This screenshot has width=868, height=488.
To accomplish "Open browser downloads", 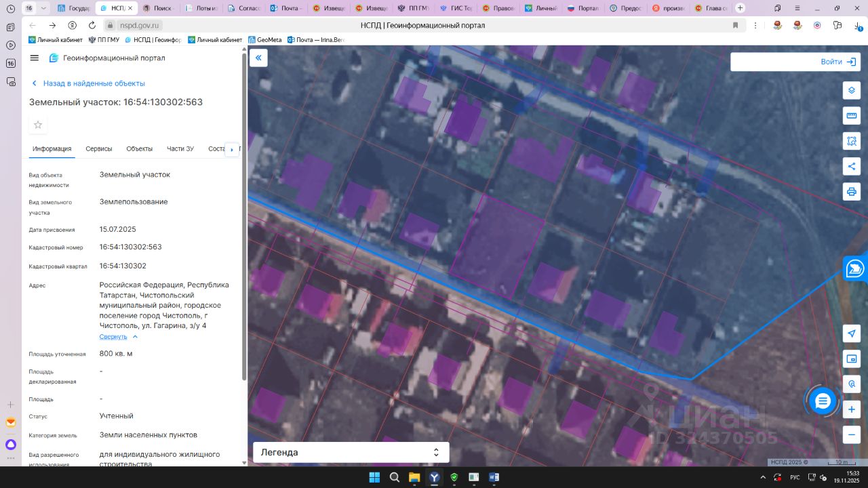I will tap(858, 25).
